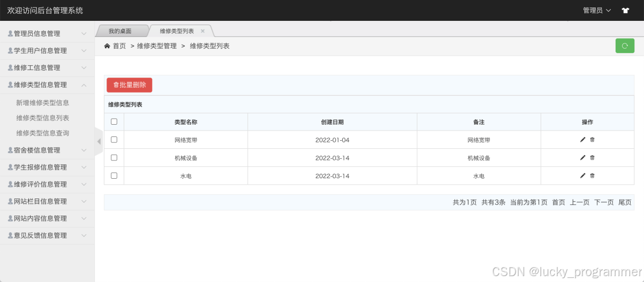Open 维修类型信息查询 submenu item

tap(43, 133)
